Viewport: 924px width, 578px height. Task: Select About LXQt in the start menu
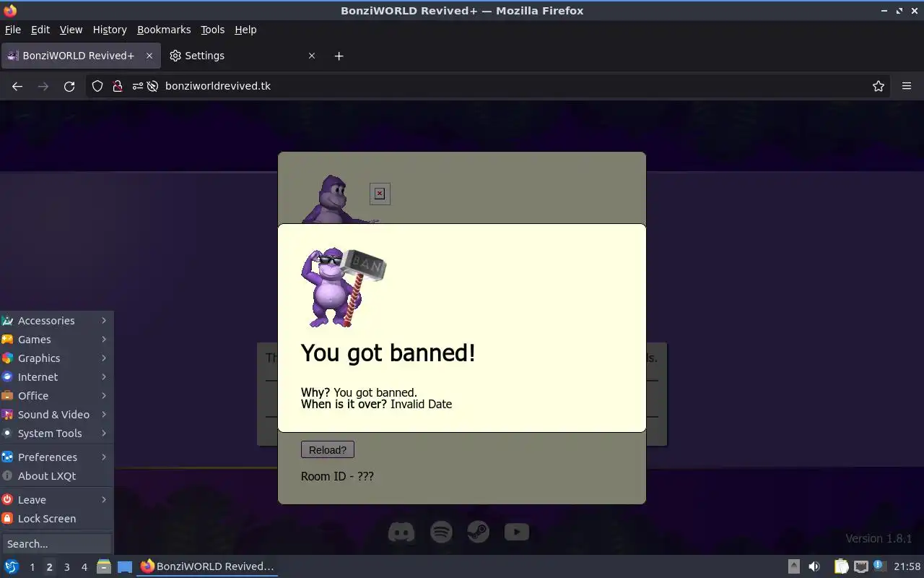[57, 476]
